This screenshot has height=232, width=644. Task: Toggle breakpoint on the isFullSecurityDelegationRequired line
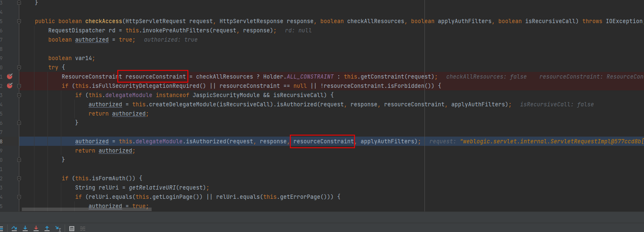(x=10, y=86)
